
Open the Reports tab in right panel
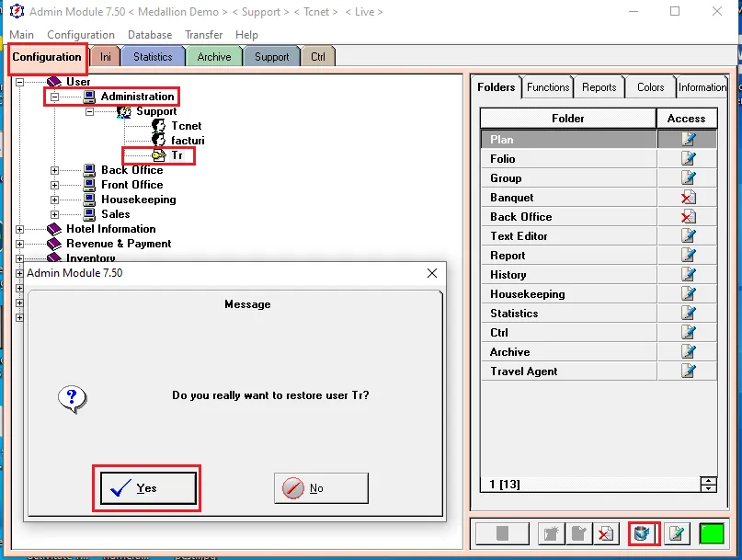click(599, 87)
